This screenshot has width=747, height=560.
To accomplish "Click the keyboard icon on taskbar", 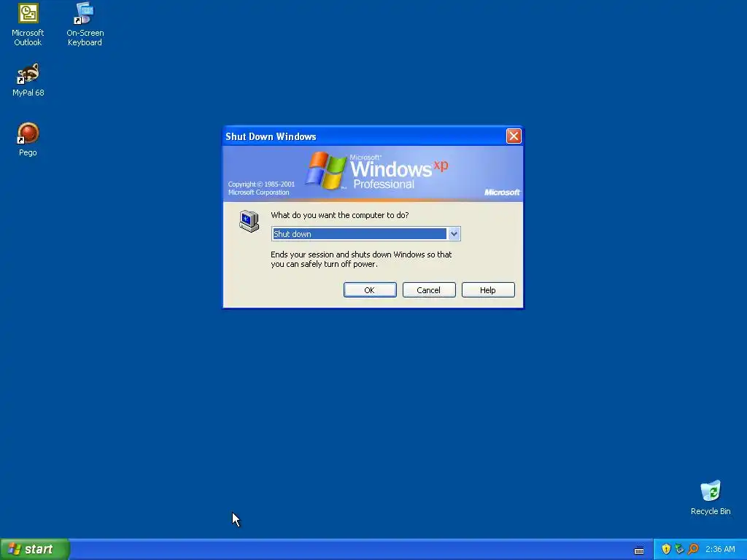I will pyautogui.click(x=639, y=551).
